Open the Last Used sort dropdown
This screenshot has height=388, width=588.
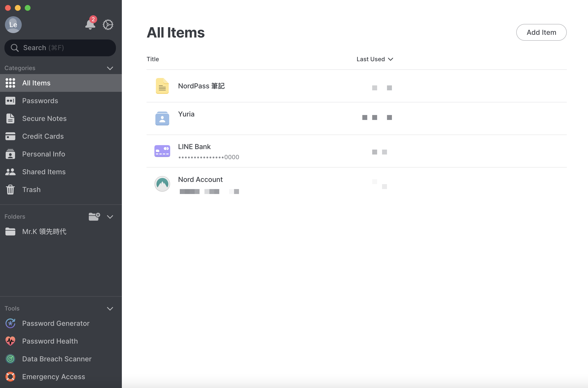[375, 59]
